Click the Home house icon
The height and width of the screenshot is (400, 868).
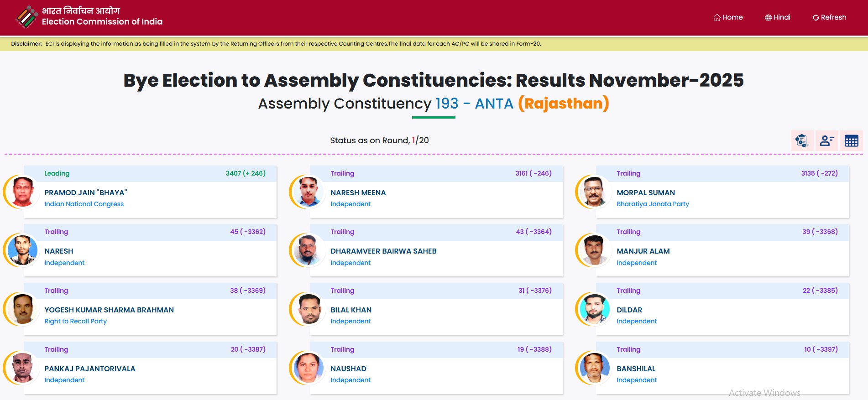717,18
